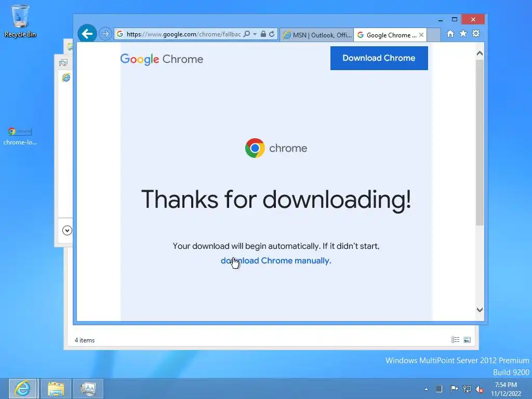This screenshot has width=532, height=399.
Task: Minimize the Internet Explorer window
Action: 441,20
